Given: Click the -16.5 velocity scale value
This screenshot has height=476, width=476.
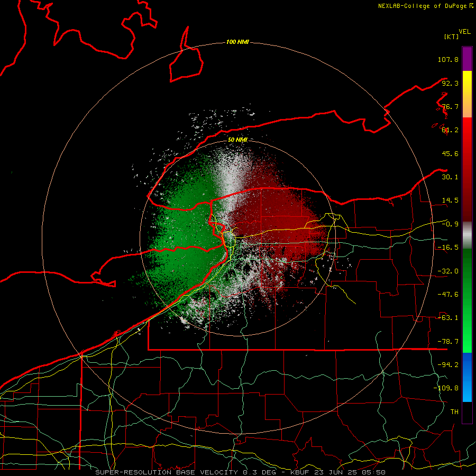Looking at the screenshot, I should point(448,248).
